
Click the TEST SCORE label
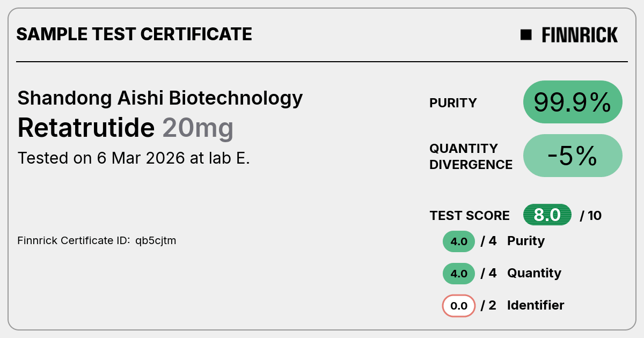pos(470,216)
